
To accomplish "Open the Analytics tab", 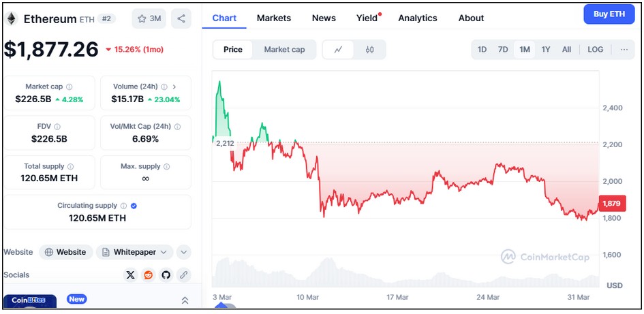I will [x=418, y=18].
